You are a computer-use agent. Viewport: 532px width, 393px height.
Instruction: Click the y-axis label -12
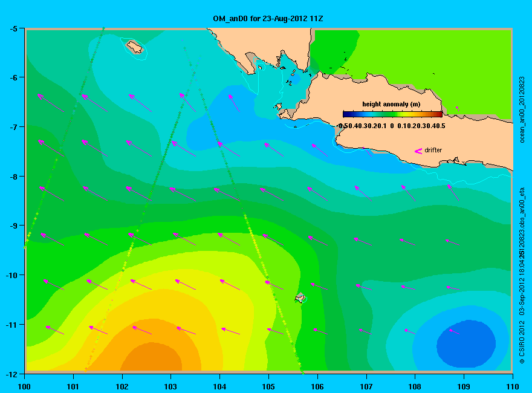[x=12, y=374]
